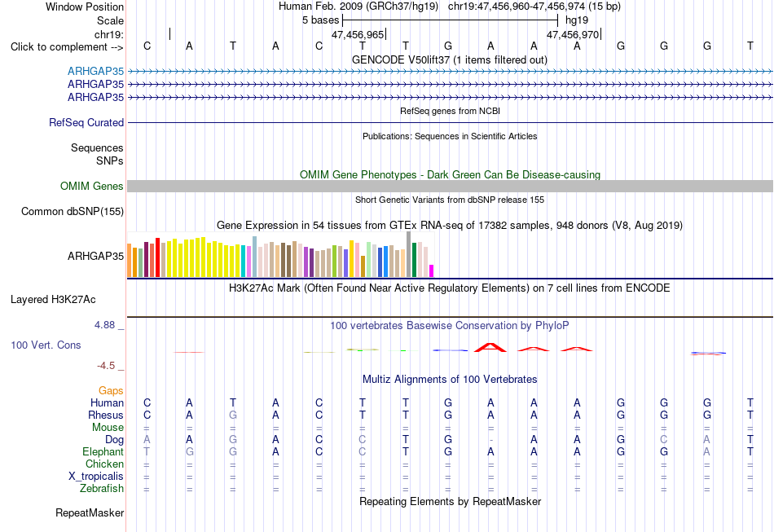Click the 'Click to complement -->' label
Screen dimensions: 774x532
(67, 47)
